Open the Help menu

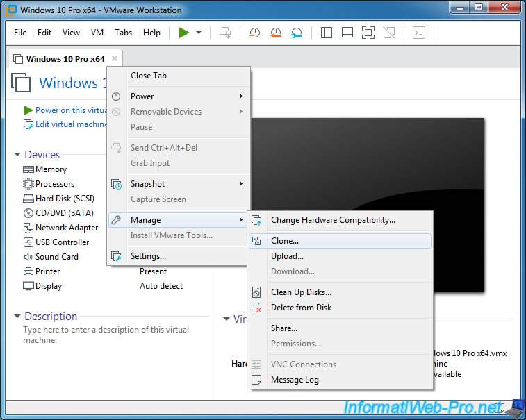pyautogui.click(x=151, y=33)
